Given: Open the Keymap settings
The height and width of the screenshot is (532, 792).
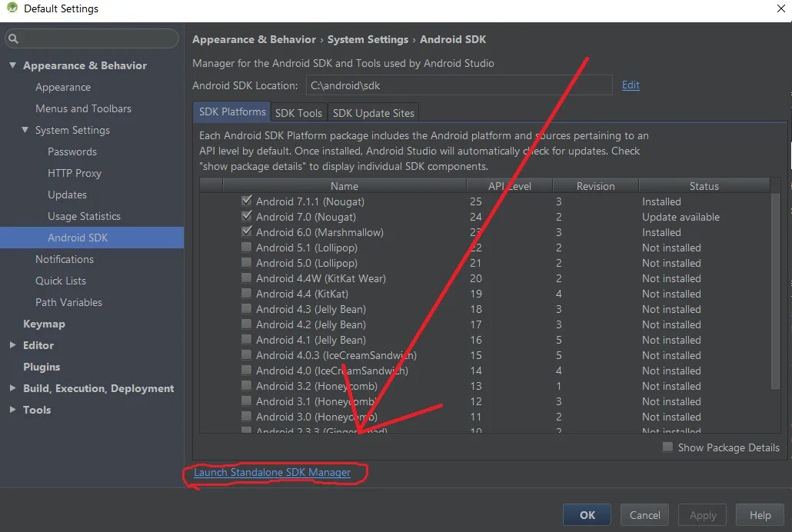Looking at the screenshot, I should point(44,324).
